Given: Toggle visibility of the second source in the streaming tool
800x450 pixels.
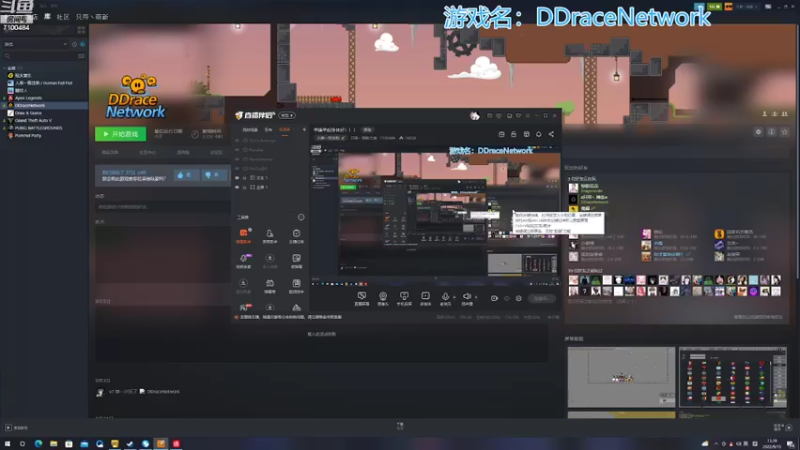Looking at the screenshot, I should [237, 150].
